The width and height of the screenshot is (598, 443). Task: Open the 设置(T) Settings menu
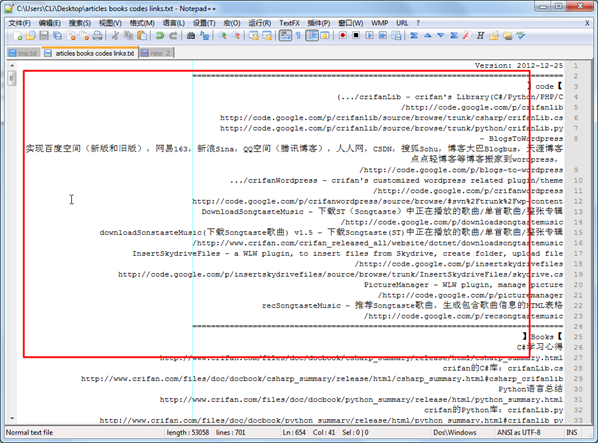(x=204, y=23)
